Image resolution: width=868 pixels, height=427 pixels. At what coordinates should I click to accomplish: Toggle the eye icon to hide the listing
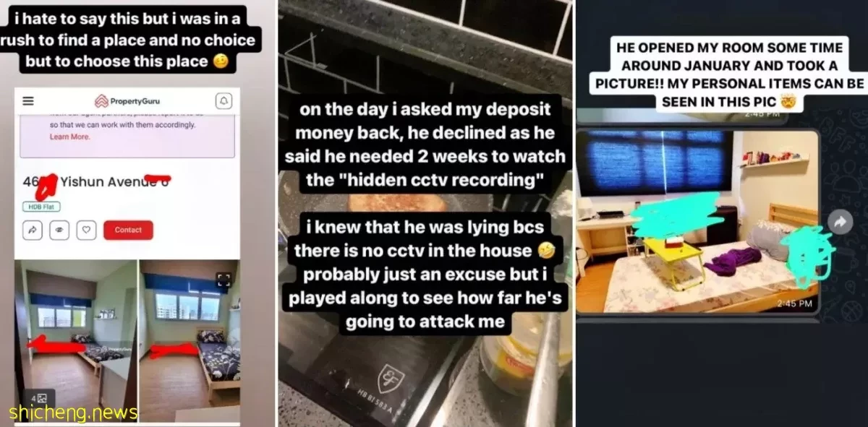pyautogui.click(x=59, y=230)
